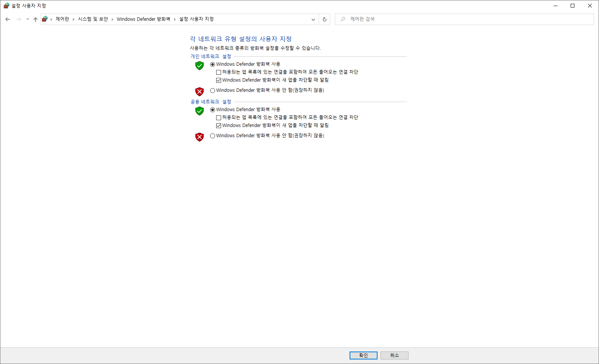Minimize the 설정 사용자 지정 window
The image size is (599, 364).
pyautogui.click(x=556, y=6)
